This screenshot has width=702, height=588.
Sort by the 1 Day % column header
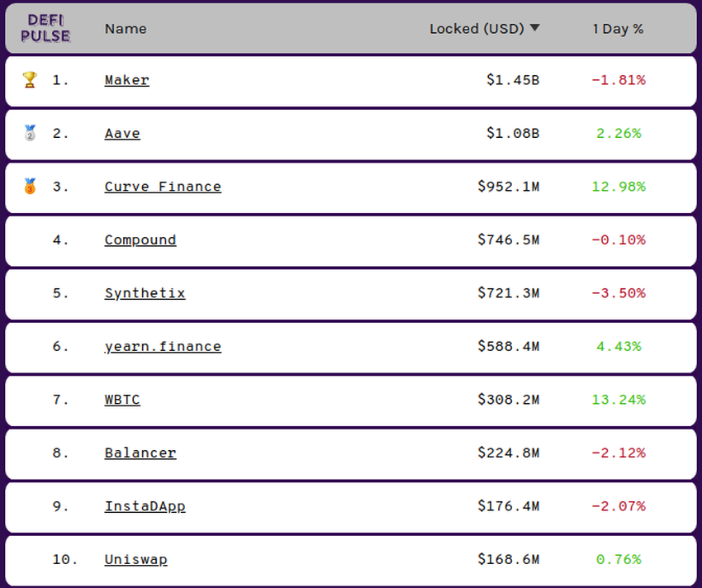(x=618, y=29)
